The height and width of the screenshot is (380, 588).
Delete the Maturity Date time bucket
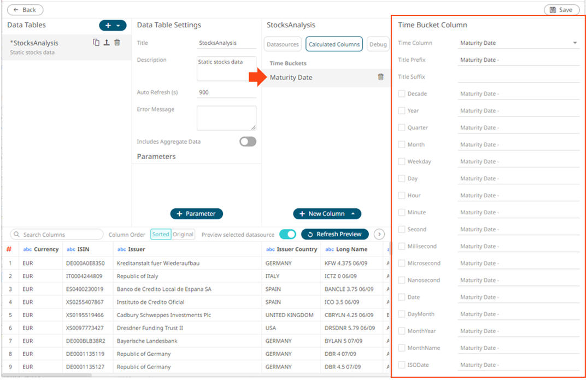click(x=381, y=77)
